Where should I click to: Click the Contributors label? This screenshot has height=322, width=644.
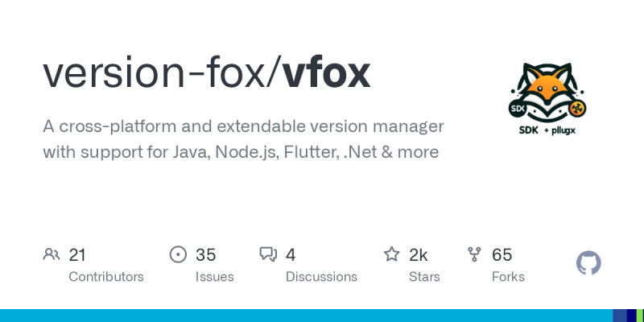106,277
